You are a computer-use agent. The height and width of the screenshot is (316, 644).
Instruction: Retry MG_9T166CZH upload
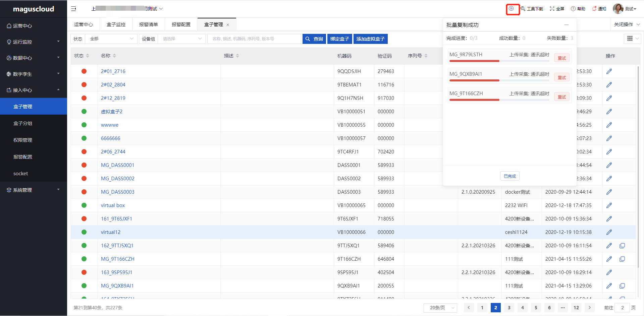tap(562, 97)
